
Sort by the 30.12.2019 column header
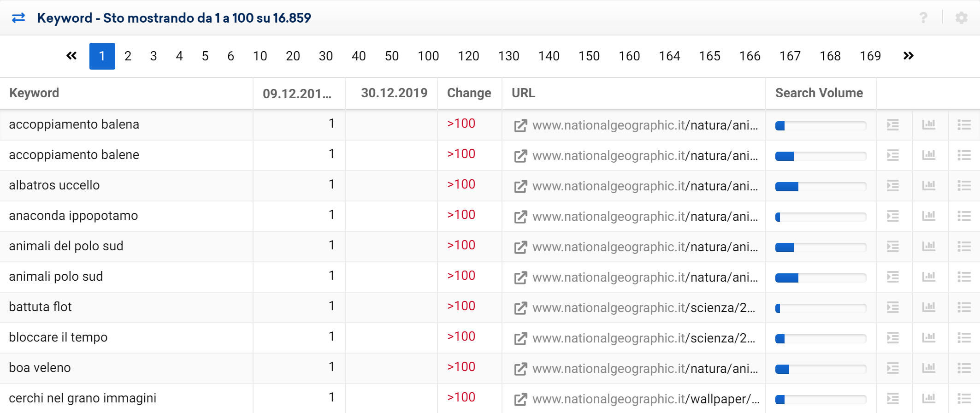click(394, 93)
